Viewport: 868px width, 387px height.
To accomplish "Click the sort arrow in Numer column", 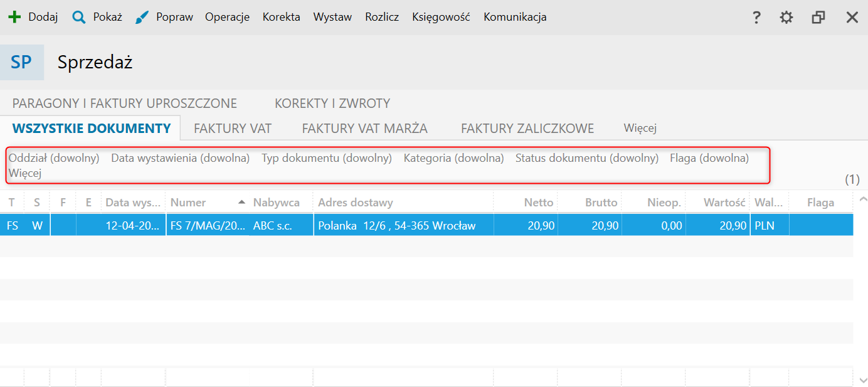I will [241, 202].
